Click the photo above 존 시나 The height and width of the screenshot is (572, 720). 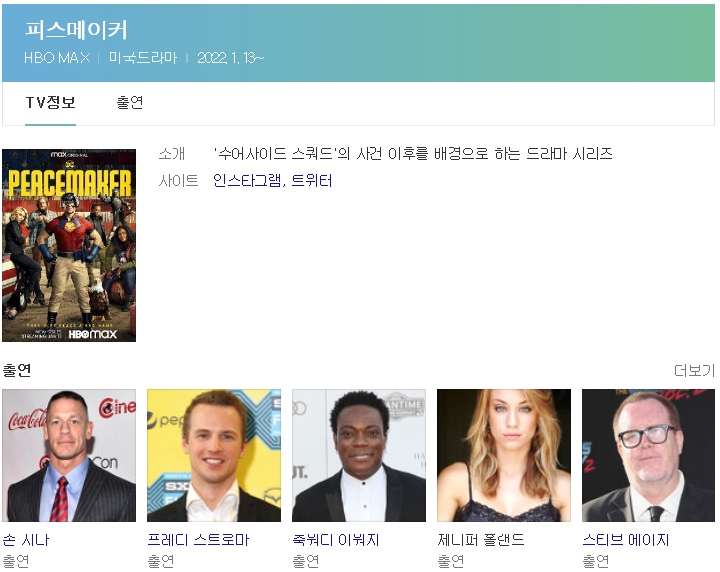(x=69, y=455)
